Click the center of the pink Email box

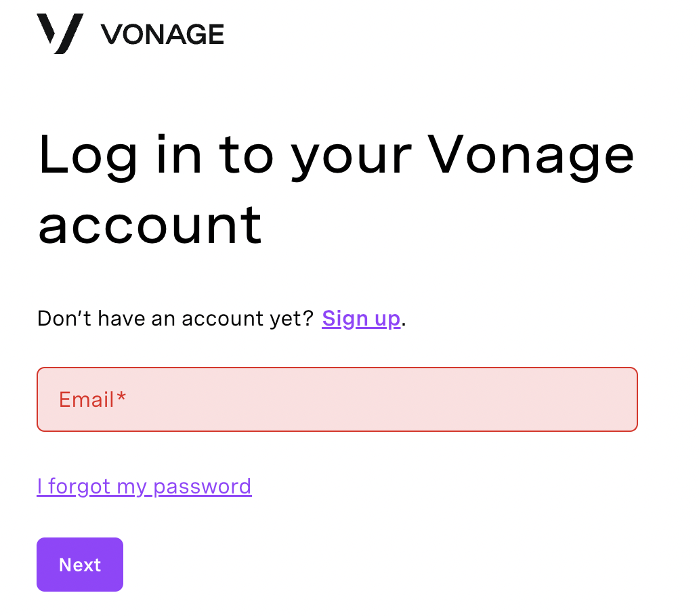pos(337,399)
